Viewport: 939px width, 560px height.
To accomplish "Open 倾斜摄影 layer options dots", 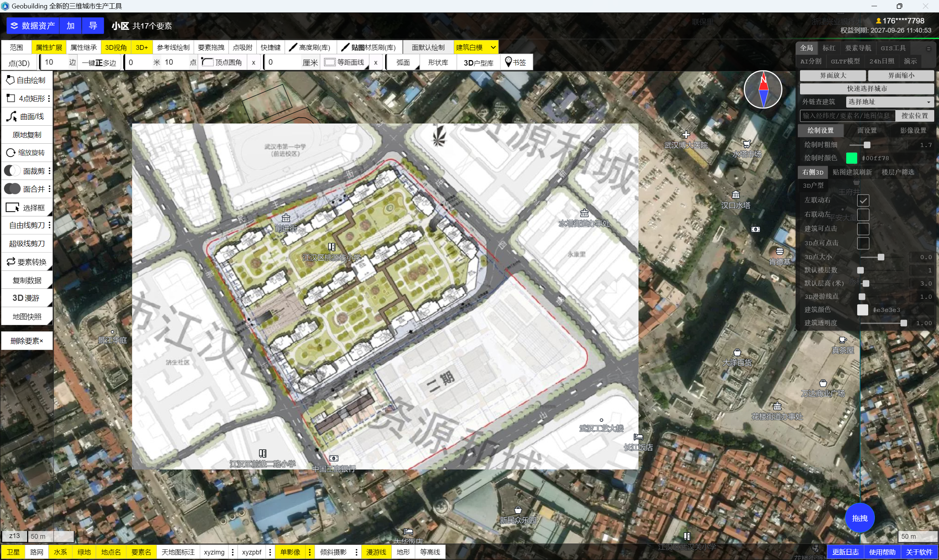I will click(356, 552).
